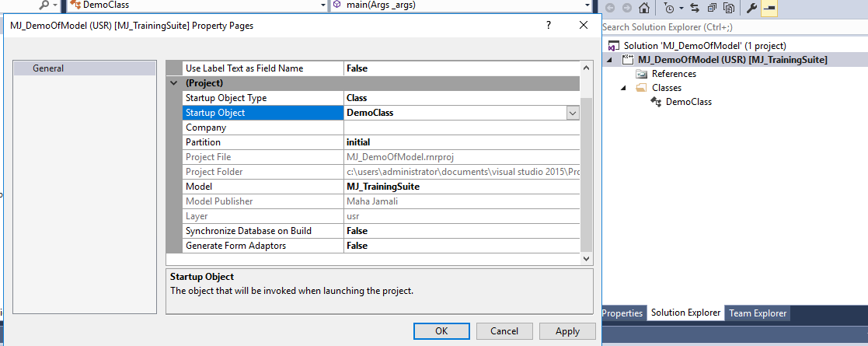The width and height of the screenshot is (868, 346).
Task: Toggle the highlighted Preview Selected Items icon
Action: (x=769, y=8)
